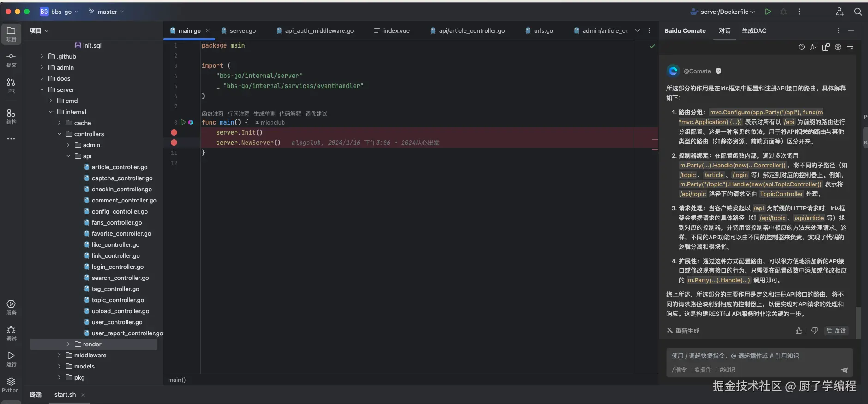Click the search magnifier in title bar
Image resolution: width=868 pixels, height=404 pixels.
pos(858,12)
